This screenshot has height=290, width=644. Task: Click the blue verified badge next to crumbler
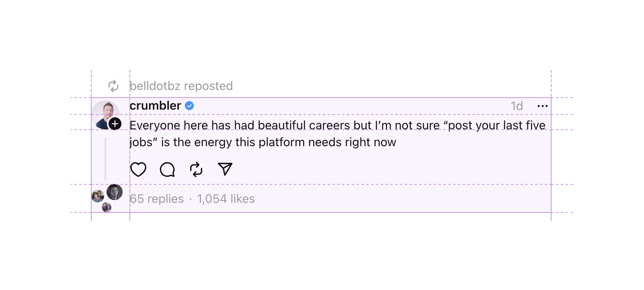click(189, 106)
